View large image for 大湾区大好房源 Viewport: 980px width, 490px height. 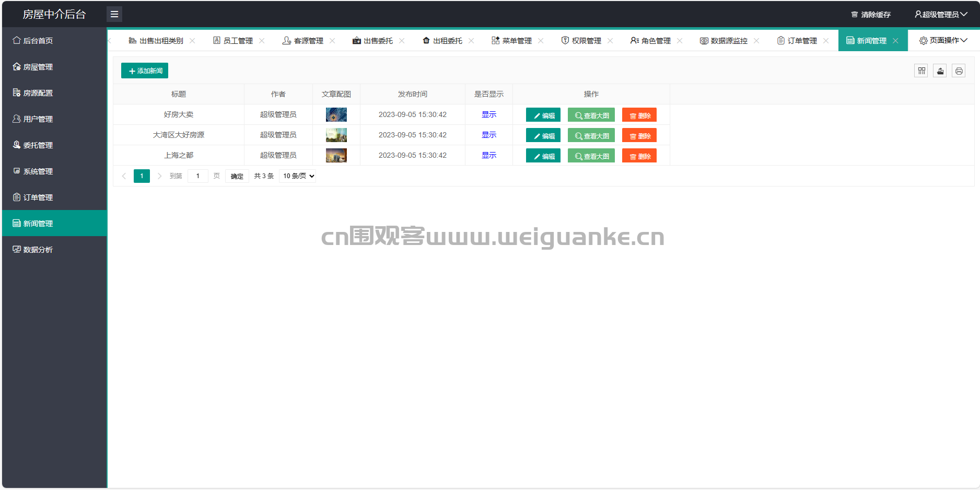(x=591, y=135)
